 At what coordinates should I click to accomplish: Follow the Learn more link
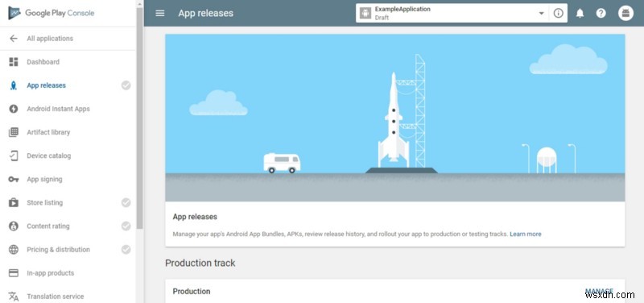526,234
